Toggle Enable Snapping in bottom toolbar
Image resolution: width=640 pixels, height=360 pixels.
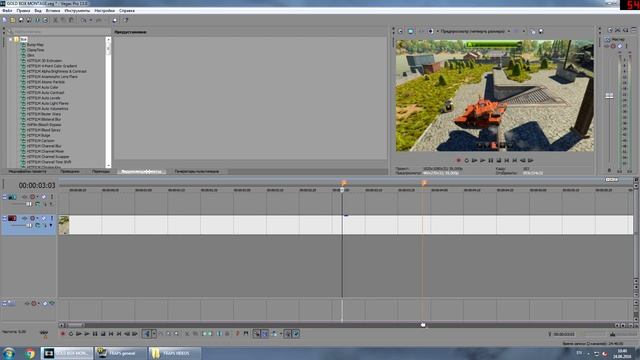tap(256, 334)
